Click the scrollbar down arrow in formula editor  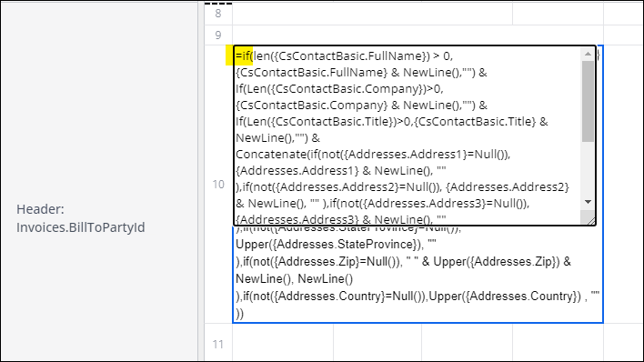[588, 202]
